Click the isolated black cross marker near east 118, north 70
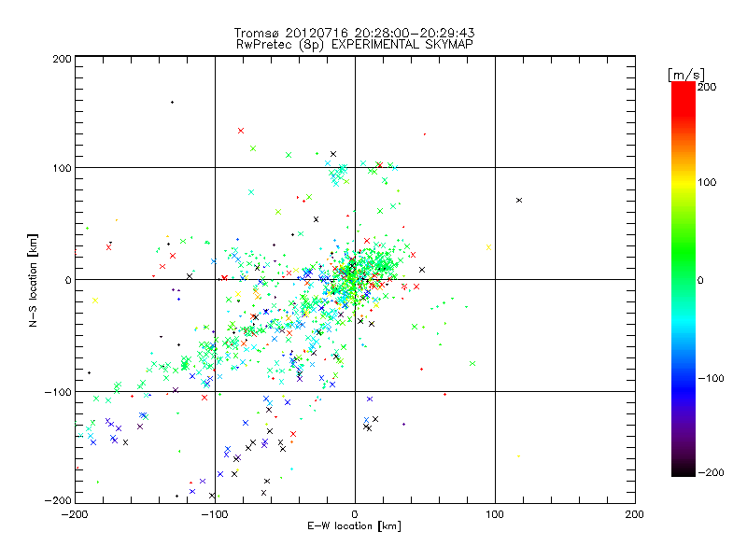 tap(519, 200)
